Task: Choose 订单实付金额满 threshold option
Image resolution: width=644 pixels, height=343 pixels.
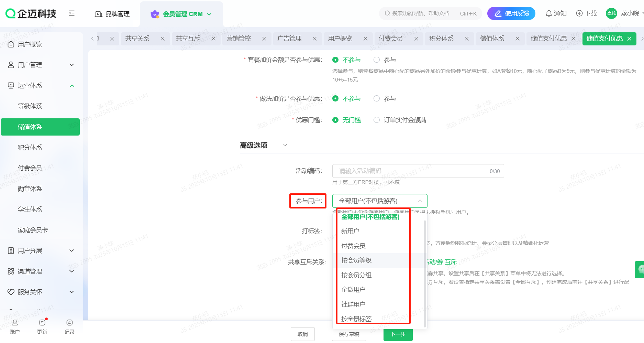Action: point(377,120)
